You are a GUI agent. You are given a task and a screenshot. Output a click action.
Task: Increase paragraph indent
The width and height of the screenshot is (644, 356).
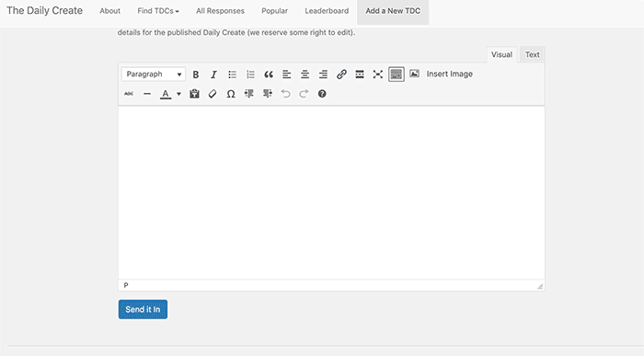tap(268, 94)
